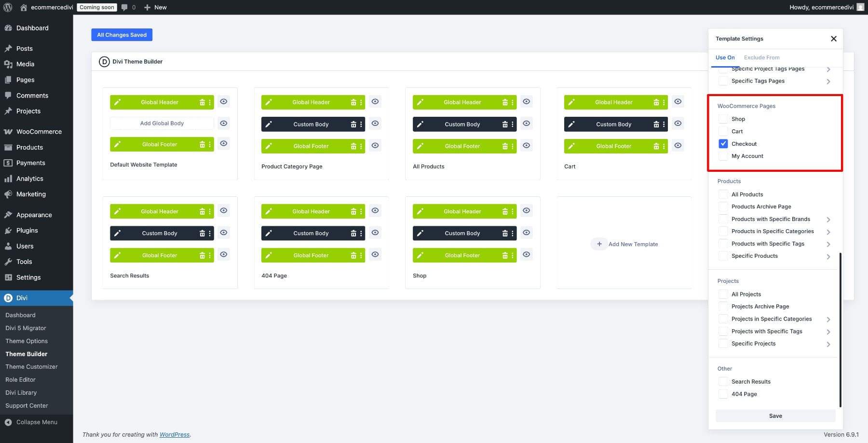868x443 pixels.
Task: Click Add New Template
Action: (625, 244)
